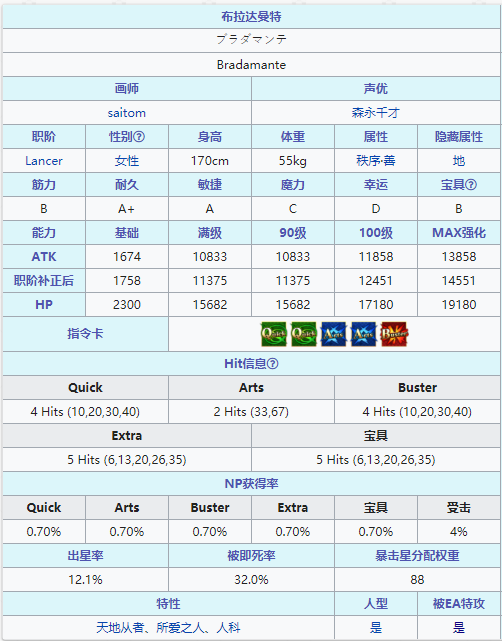Click the ATK row label
Viewport: 502px width, 641px height.
coord(44,257)
